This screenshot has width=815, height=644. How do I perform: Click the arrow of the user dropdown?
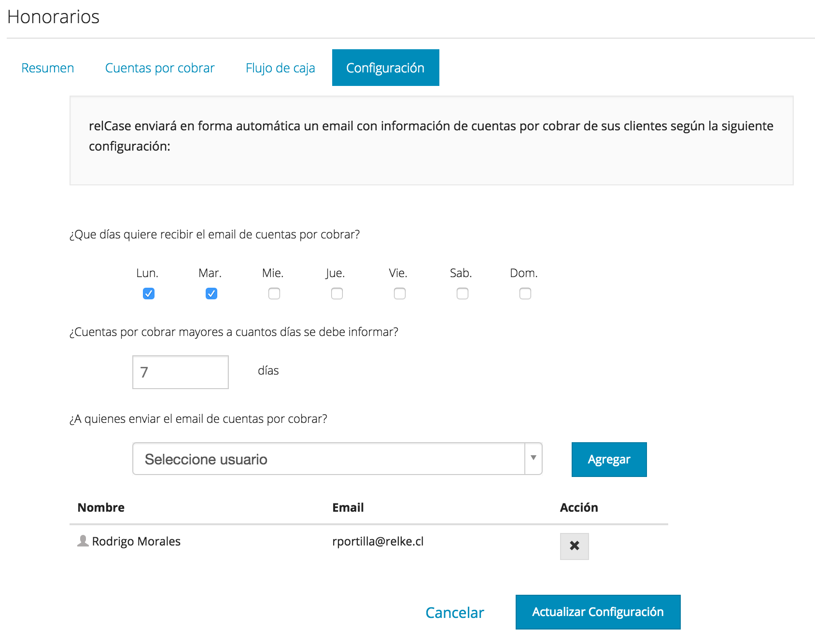click(534, 458)
